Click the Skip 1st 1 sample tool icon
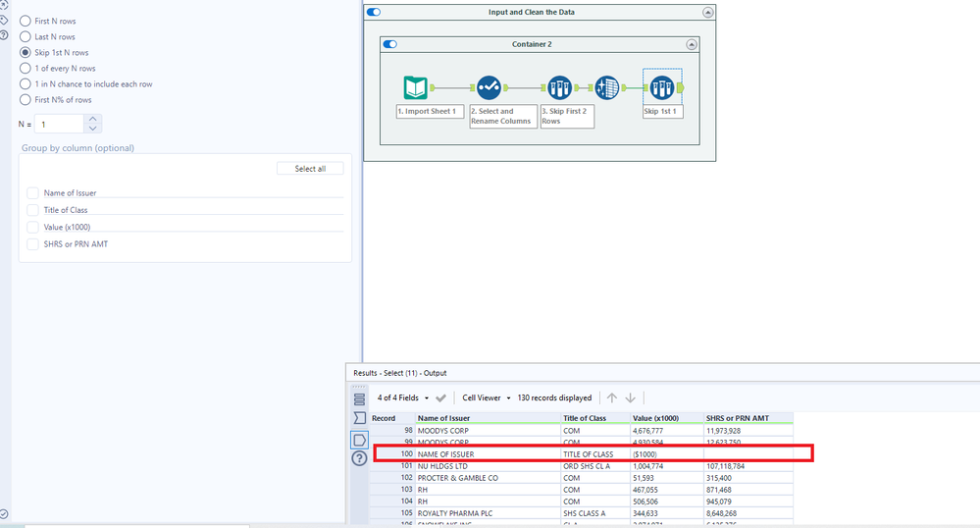The width and height of the screenshot is (980, 528). pos(662,87)
